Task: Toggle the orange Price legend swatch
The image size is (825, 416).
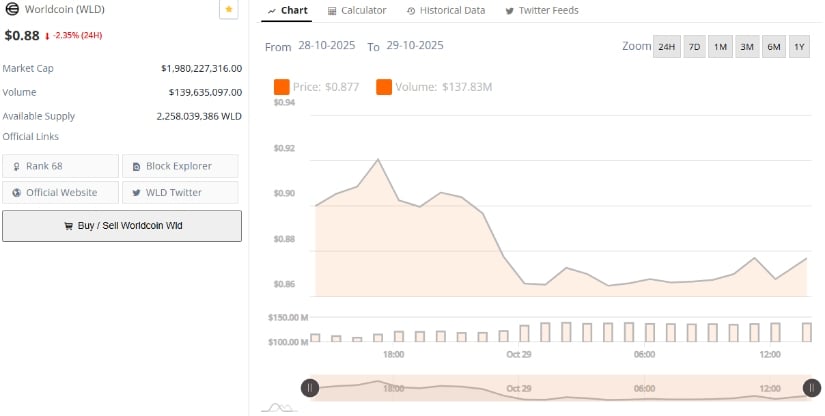Action: pos(281,88)
